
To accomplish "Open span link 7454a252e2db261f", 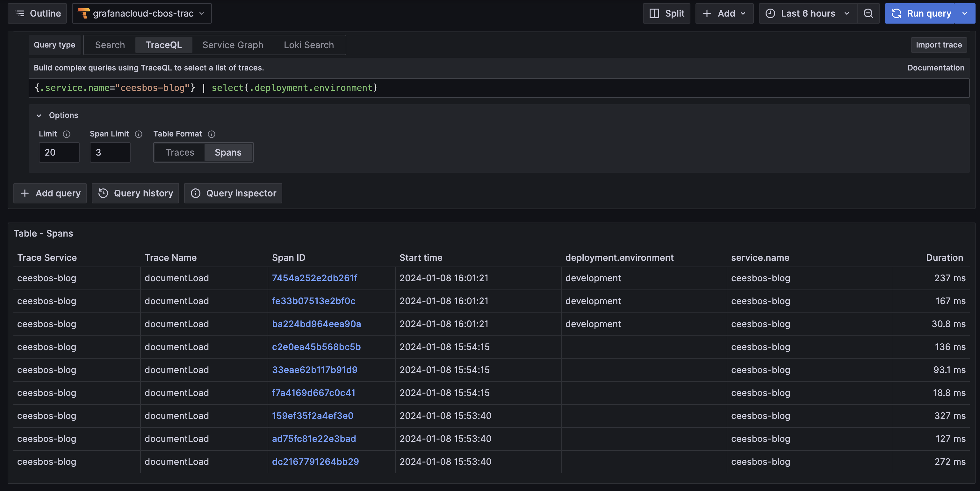I will pos(315,278).
